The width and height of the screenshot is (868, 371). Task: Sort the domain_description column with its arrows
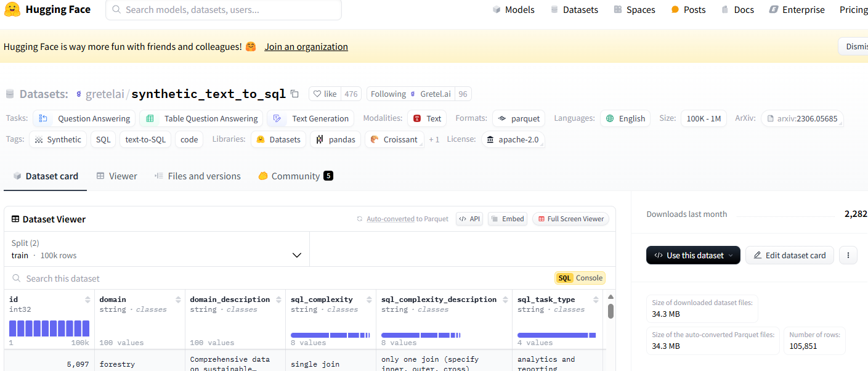278,300
